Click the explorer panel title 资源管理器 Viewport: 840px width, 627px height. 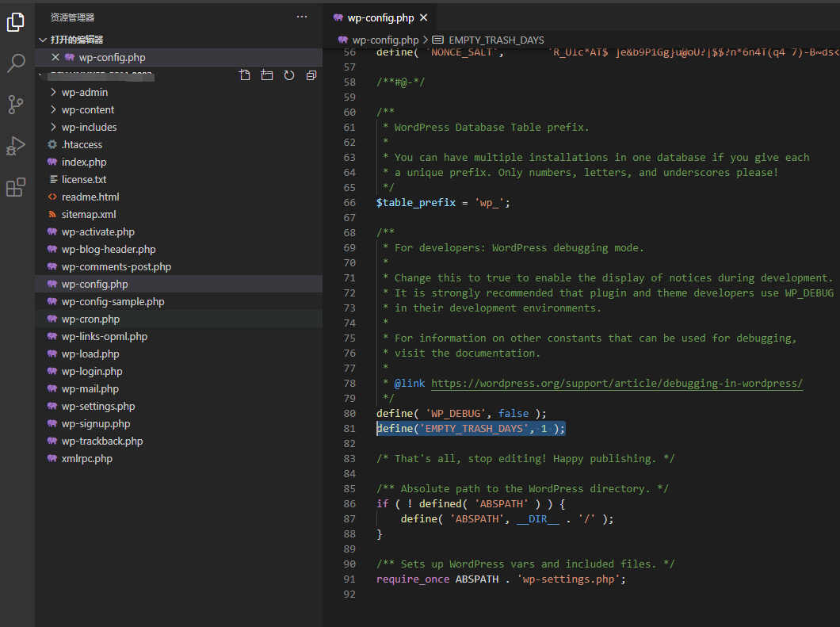(72, 17)
